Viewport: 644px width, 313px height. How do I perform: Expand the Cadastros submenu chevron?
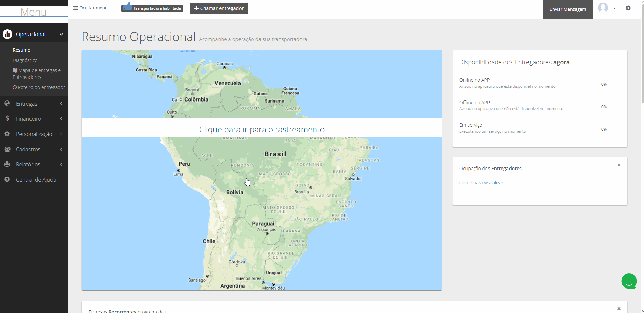[x=61, y=149]
